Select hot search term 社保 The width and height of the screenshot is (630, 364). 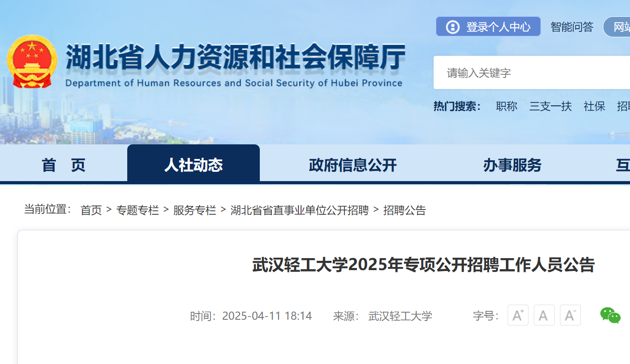[x=595, y=106]
